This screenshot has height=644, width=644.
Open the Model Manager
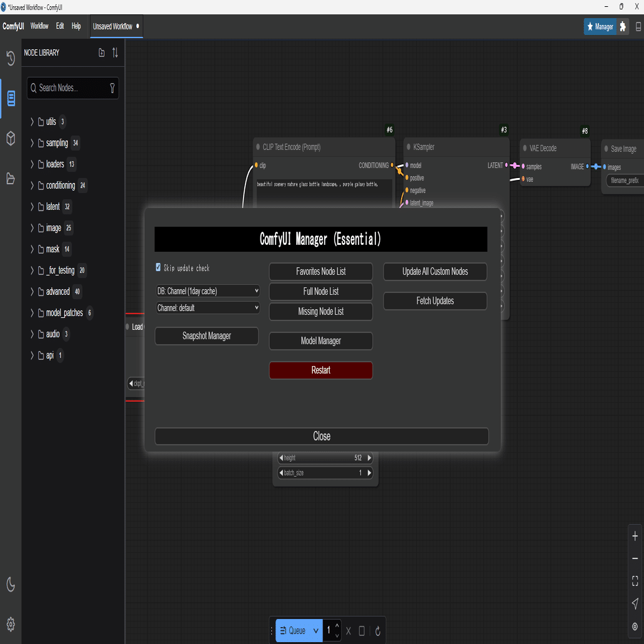[321, 341]
